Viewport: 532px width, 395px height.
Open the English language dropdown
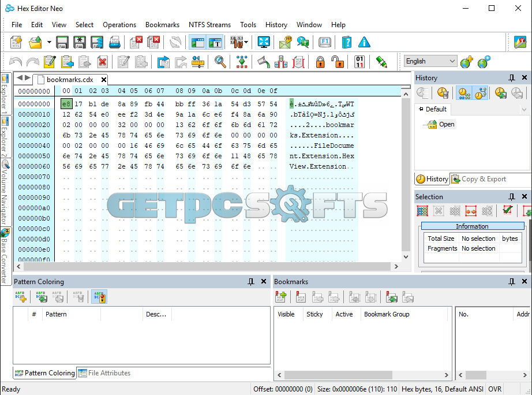tap(430, 61)
